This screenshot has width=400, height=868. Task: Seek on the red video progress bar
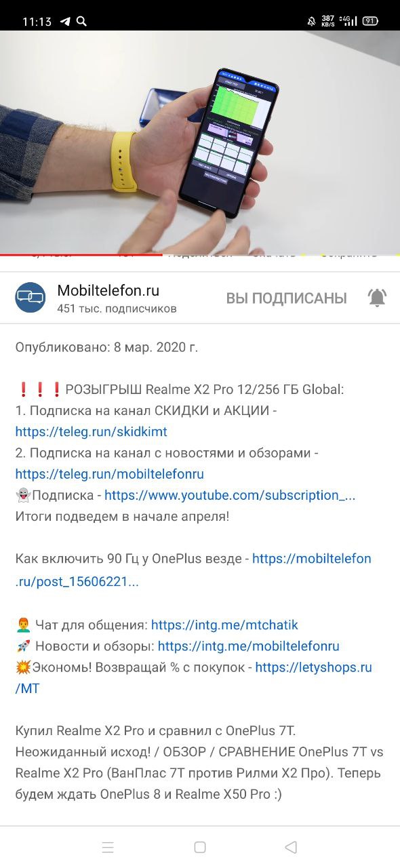point(200,255)
